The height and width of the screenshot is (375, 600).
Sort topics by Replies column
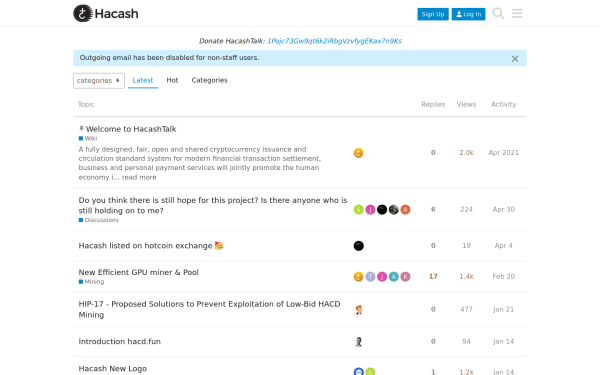click(433, 104)
